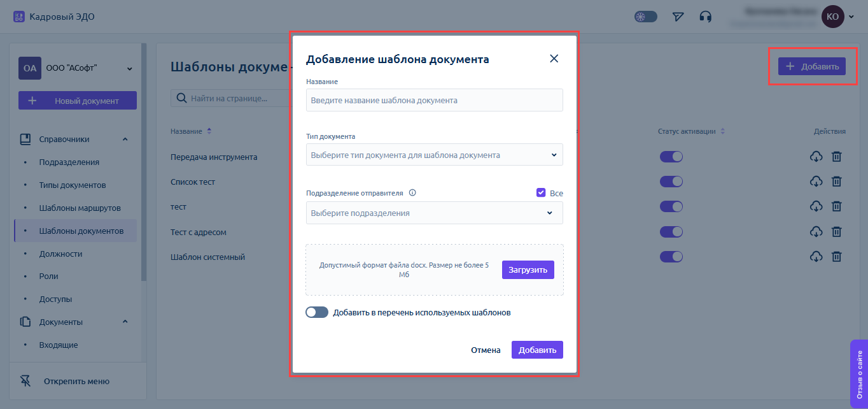Click the headset support icon
The height and width of the screenshot is (409, 868).
point(705,17)
